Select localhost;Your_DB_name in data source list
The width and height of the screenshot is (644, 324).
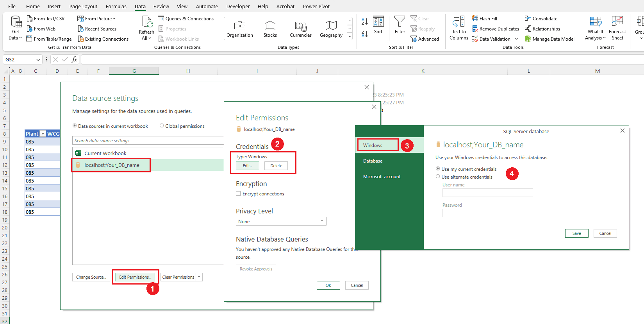112,165
